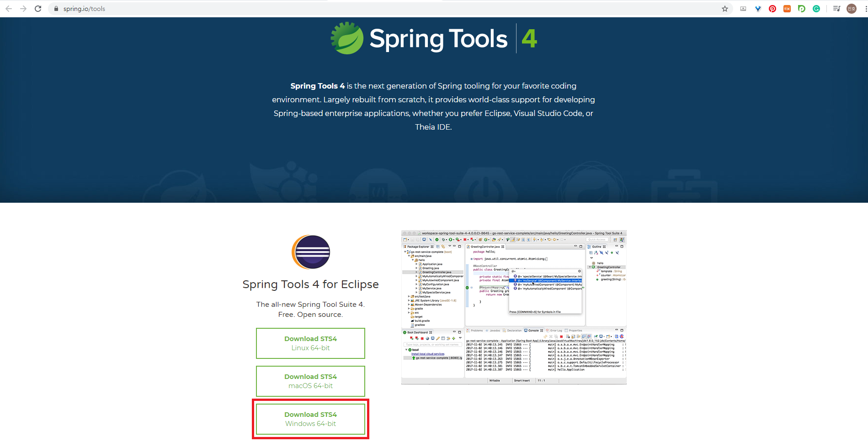Download STS4 for Windows 64-bit

[310, 419]
